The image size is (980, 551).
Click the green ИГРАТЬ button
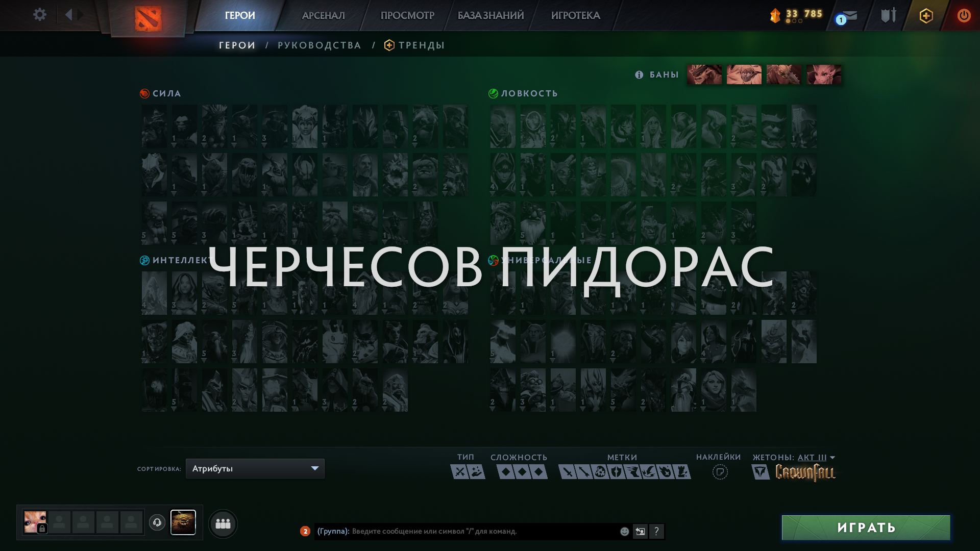(866, 528)
